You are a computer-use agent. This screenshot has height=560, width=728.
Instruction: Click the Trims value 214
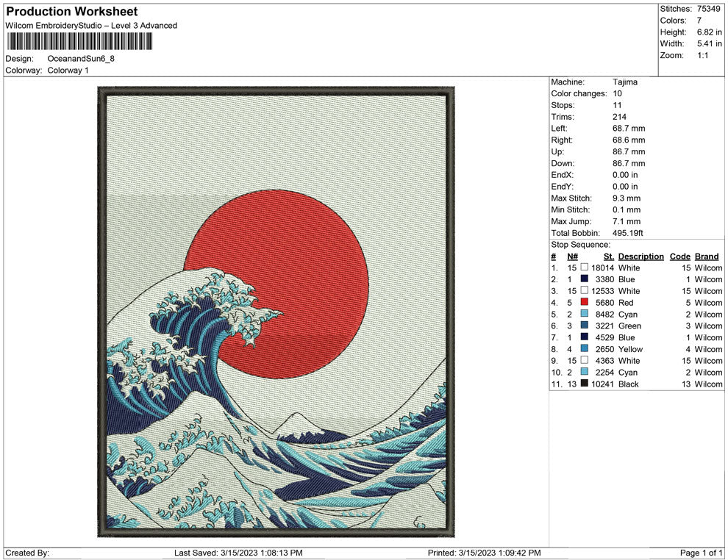pos(619,117)
